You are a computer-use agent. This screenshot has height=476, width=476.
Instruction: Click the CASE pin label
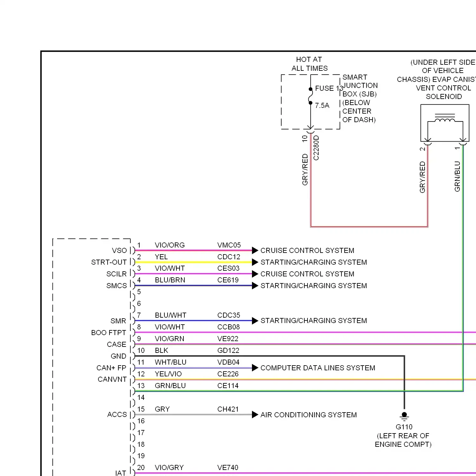pos(116,344)
